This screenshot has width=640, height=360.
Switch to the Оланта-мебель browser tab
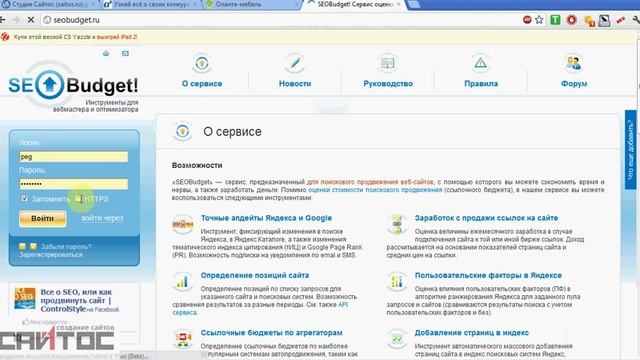coord(252,4)
